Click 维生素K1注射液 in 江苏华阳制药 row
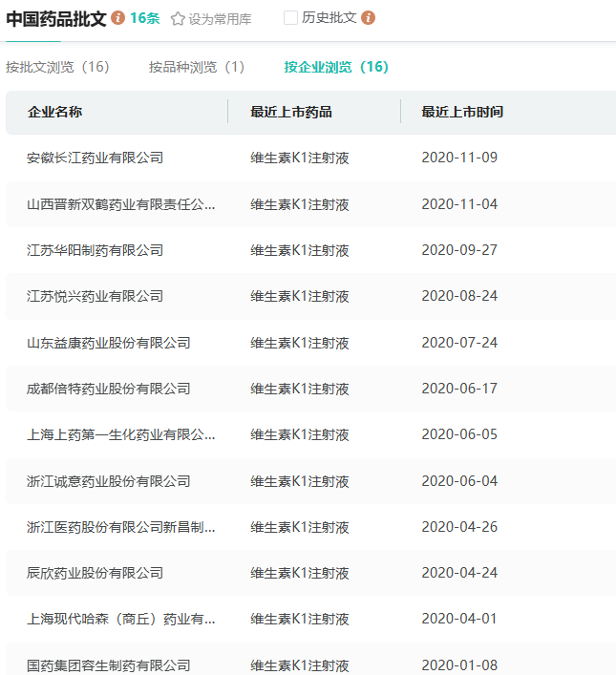Screen dimensions: 616x675 (300, 250)
